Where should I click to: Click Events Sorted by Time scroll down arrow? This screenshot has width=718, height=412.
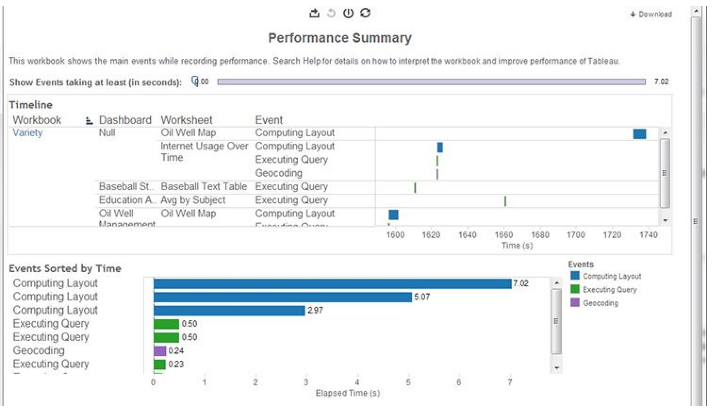click(x=556, y=368)
